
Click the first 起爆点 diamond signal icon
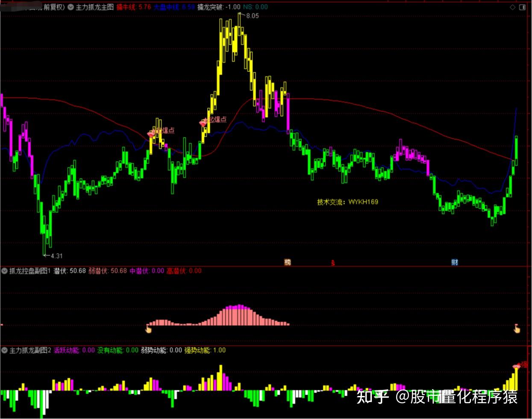(x=151, y=134)
